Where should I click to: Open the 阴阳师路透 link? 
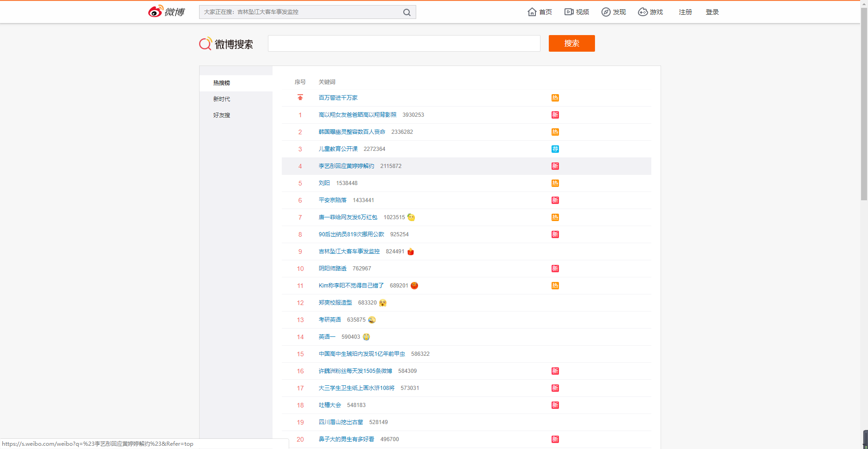[x=332, y=269]
